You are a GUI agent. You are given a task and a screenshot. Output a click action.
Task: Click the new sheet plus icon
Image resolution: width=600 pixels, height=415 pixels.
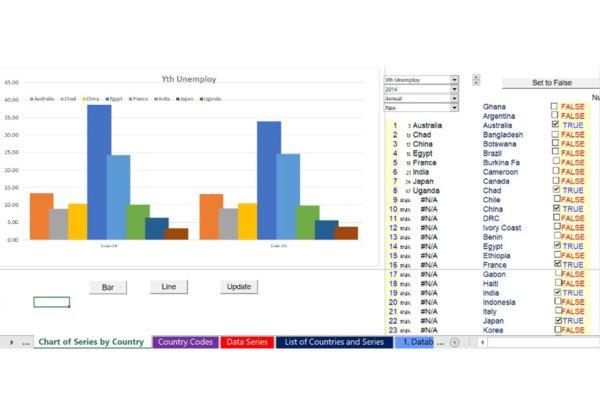point(455,342)
